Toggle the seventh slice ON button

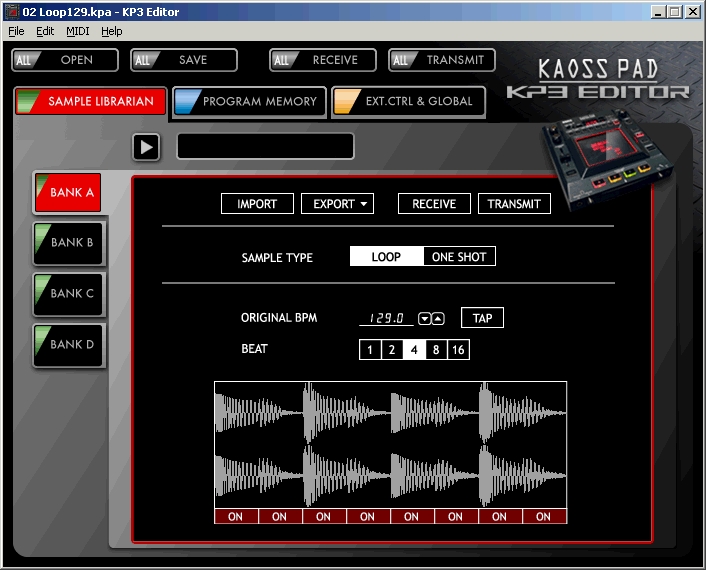500,516
